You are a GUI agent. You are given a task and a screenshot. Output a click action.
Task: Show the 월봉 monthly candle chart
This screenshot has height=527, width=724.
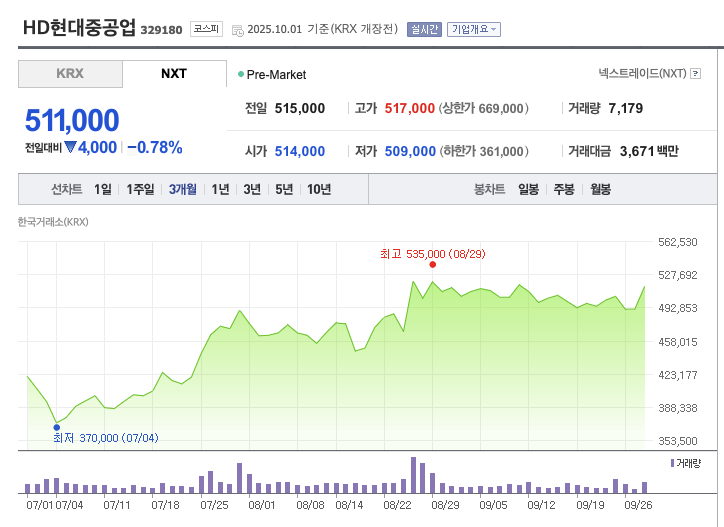click(600, 189)
